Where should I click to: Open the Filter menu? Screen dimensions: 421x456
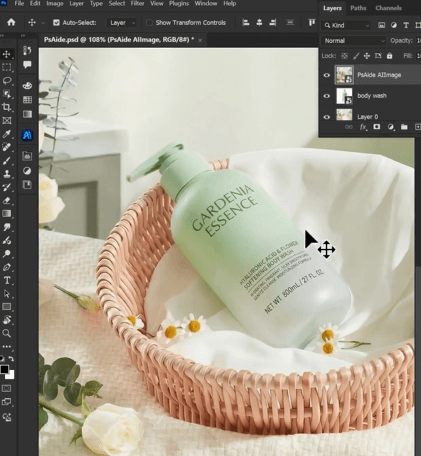(x=137, y=3)
